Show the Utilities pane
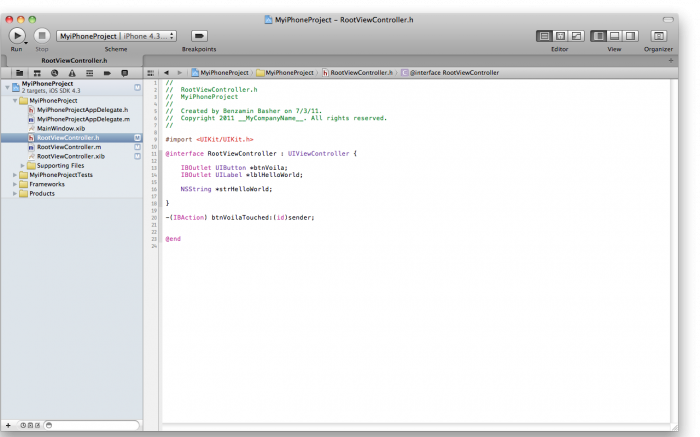This screenshot has height=437, width=700. tap(630, 36)
